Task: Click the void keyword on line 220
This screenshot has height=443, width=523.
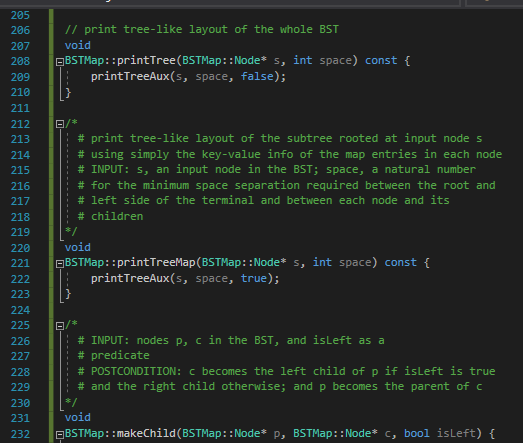Action: pyautogui.click(x=78, y=247)
